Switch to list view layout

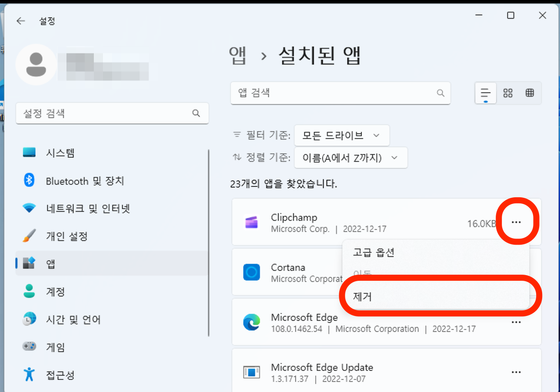tap(486, 93)
